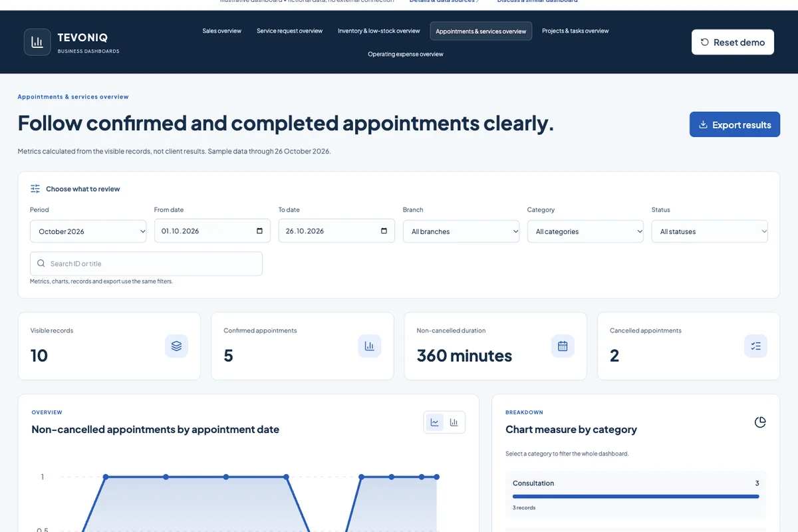Open the calendar picker in To date field
Image resolution: width=798 pixels, height=532 pixels.
click(x=384, y=231)
